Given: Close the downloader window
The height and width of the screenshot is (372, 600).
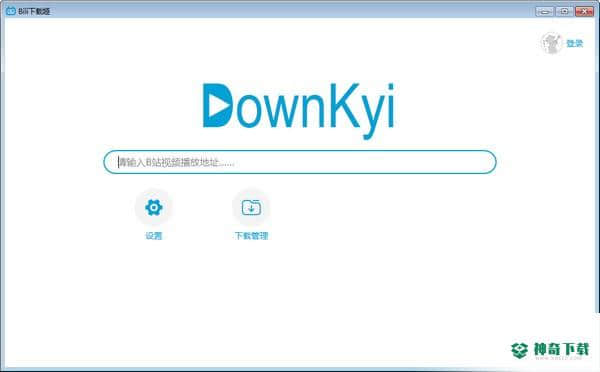Looking at the screenshot, I should 584,11.
